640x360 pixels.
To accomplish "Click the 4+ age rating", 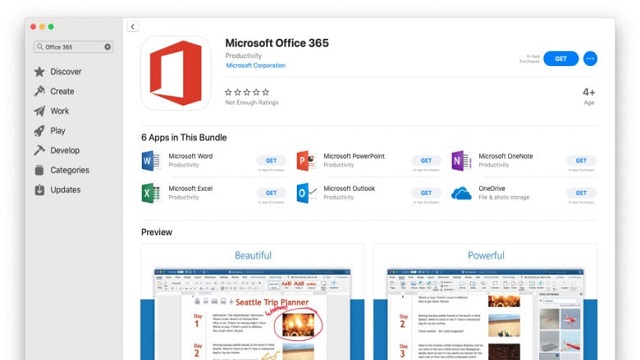I will tap(589, 93).
